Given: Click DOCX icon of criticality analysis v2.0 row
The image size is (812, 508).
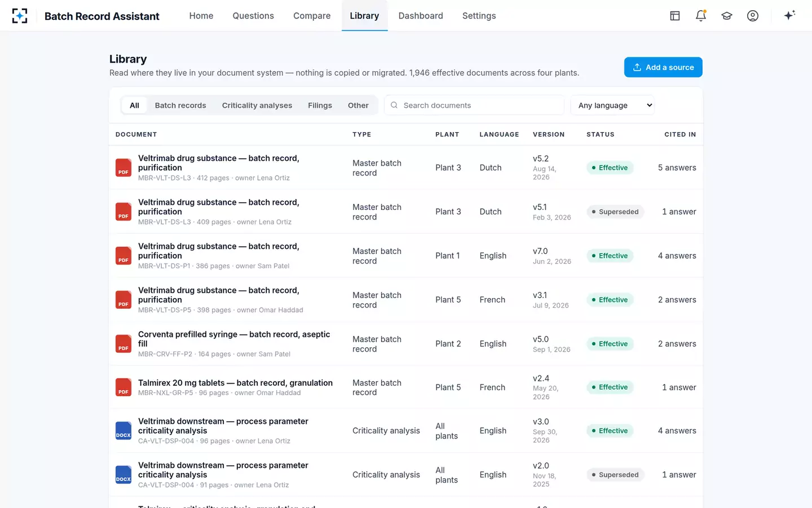Looking at the screenshot, I should point(123,475).
